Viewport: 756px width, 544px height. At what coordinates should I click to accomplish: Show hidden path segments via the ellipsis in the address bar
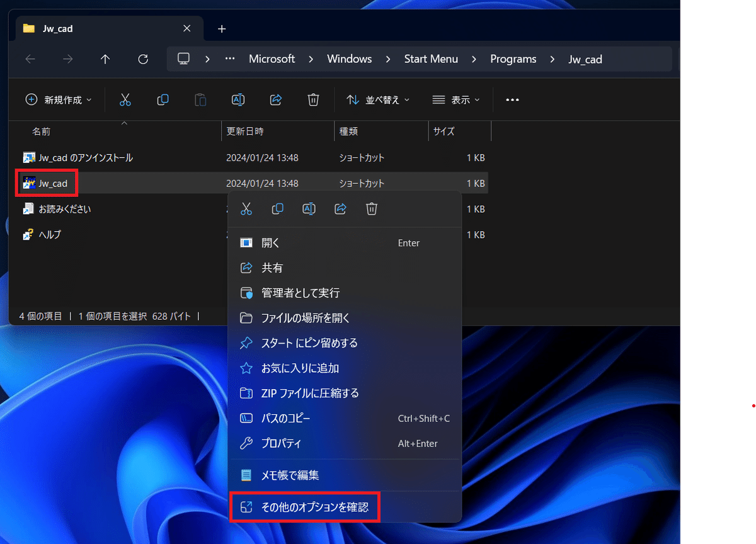tap(230, 59)
